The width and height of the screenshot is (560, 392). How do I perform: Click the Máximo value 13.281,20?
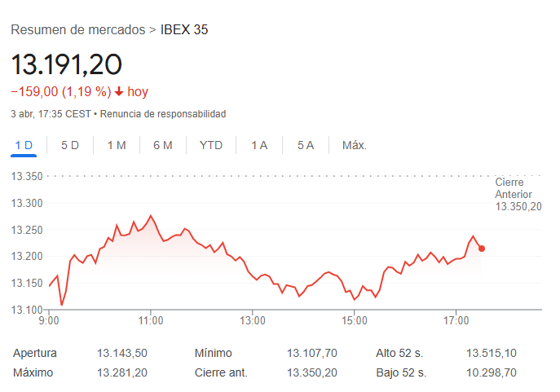(x=122, y=372)
